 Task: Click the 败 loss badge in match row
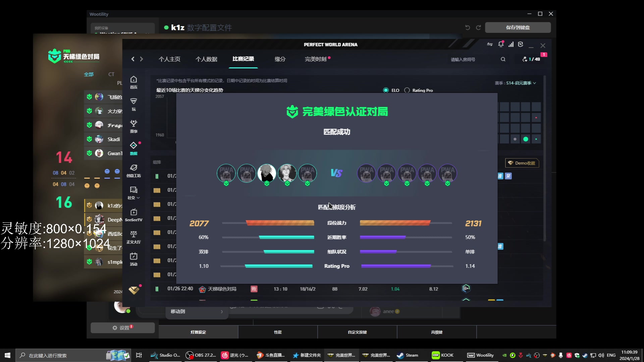(x=254, y=289)
